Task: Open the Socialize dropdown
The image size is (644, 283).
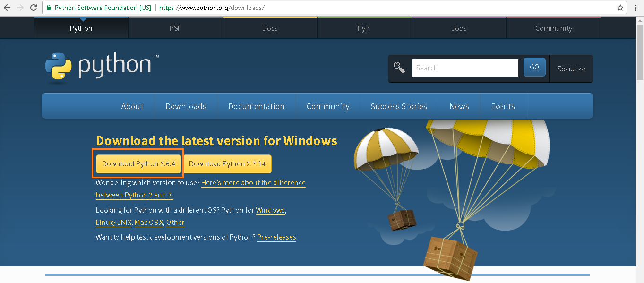Action: 571,69
